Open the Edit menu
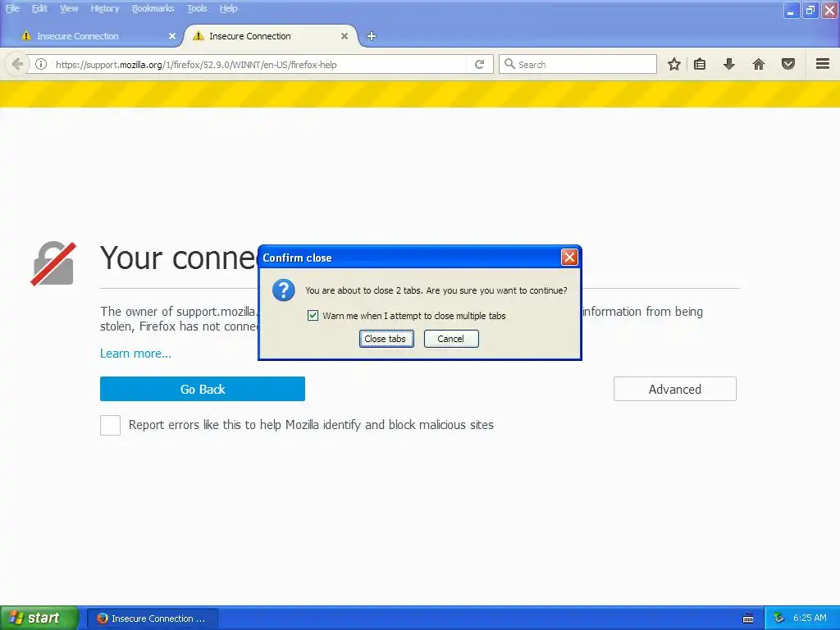The width and height of the screenshot is (840, 630). tap(39, 8)
